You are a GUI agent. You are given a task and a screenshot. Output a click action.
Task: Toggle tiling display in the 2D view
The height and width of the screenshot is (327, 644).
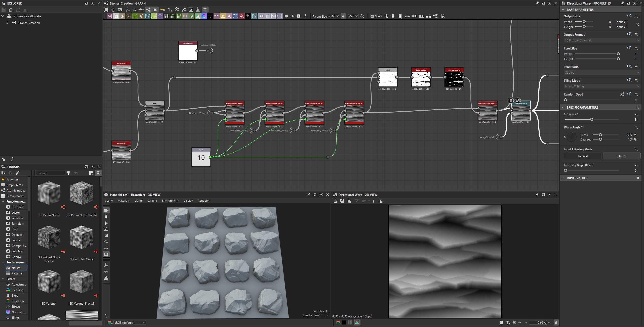point(501,322)
